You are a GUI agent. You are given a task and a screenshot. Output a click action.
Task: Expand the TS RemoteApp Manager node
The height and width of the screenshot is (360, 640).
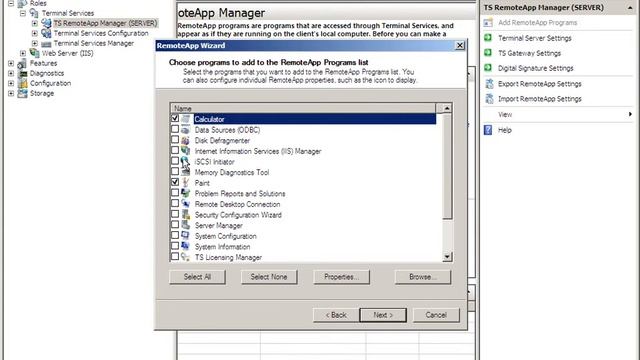(35, 23)
